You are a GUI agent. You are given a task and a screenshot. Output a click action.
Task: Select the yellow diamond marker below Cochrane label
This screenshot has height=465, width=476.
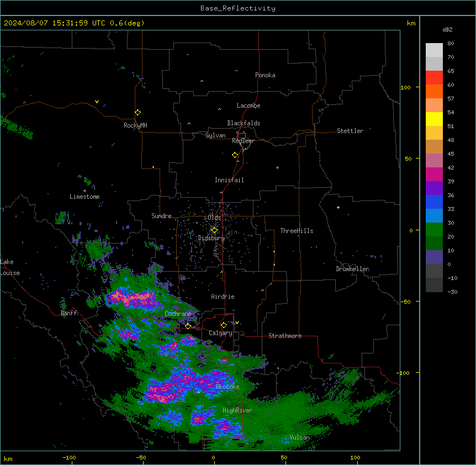coord(188,326)
